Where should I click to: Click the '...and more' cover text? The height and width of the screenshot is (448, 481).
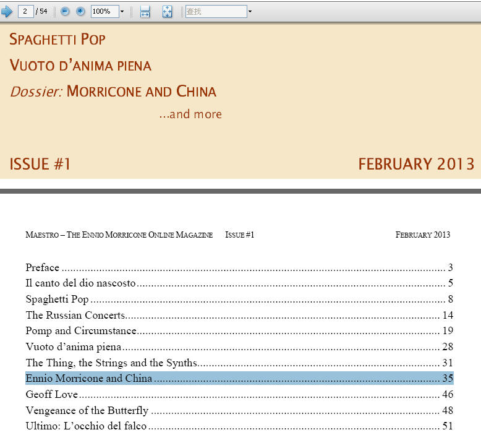(190, 114)
